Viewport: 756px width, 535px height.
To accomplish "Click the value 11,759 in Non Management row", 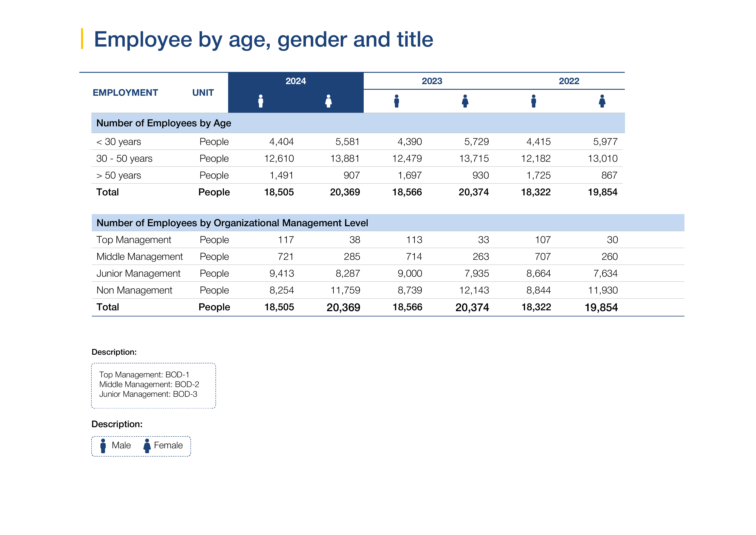I will 345,290.
